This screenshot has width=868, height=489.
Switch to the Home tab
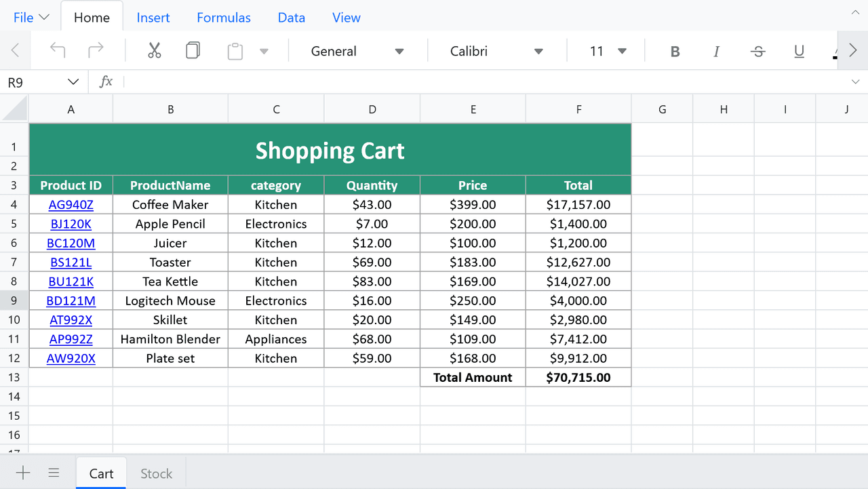(x=92, y=18)
